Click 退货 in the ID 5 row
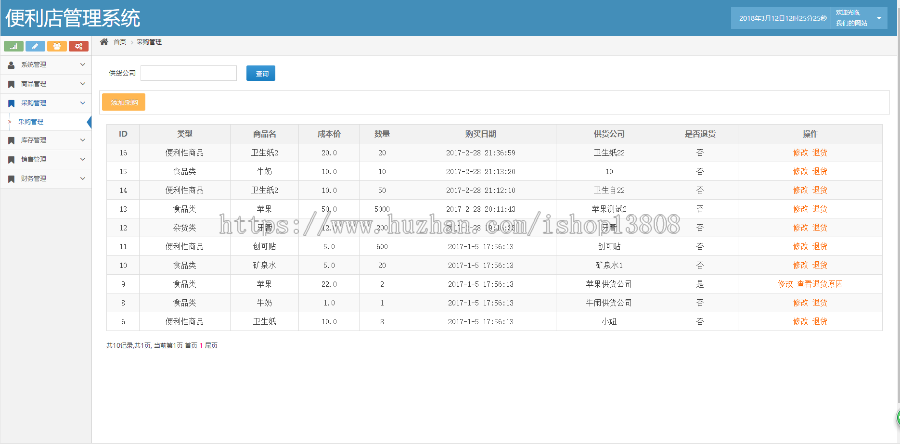900x444 pixels. click(820, 321)
